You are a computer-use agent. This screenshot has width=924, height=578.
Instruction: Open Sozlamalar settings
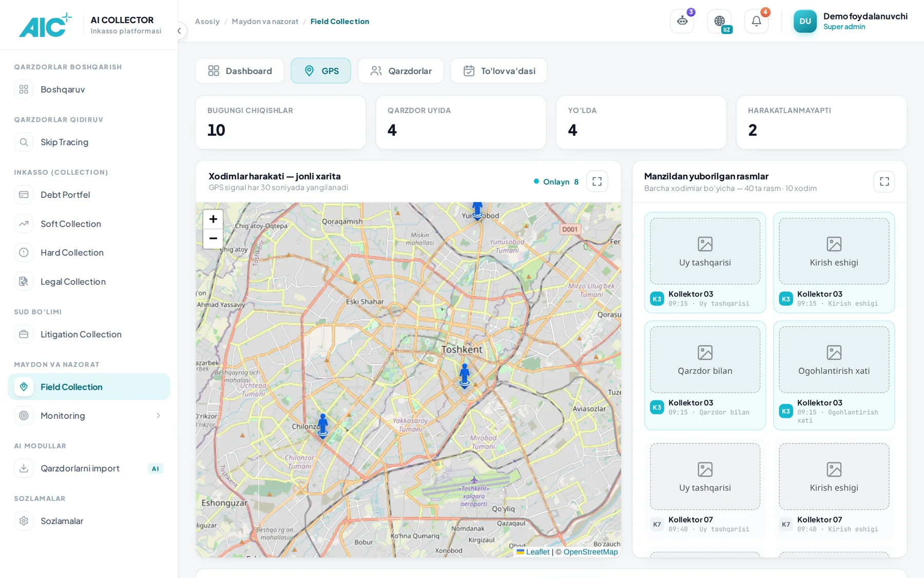click(89, 521)
